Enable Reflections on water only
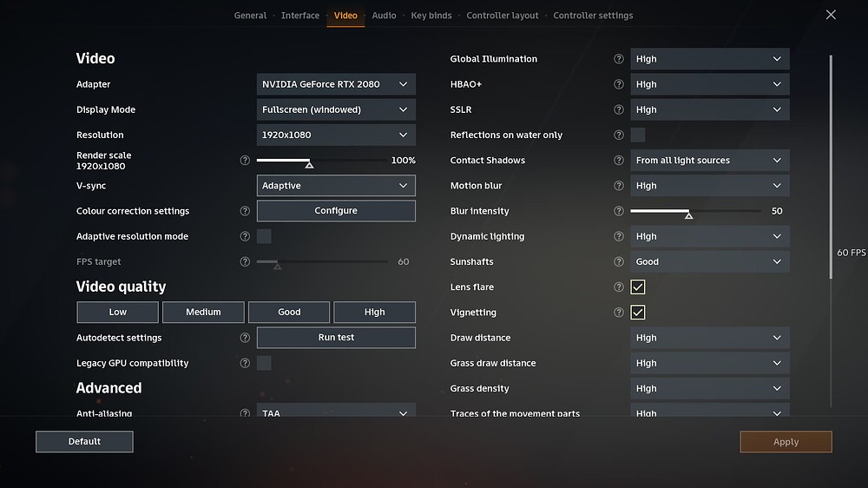 tap(638, 135)
